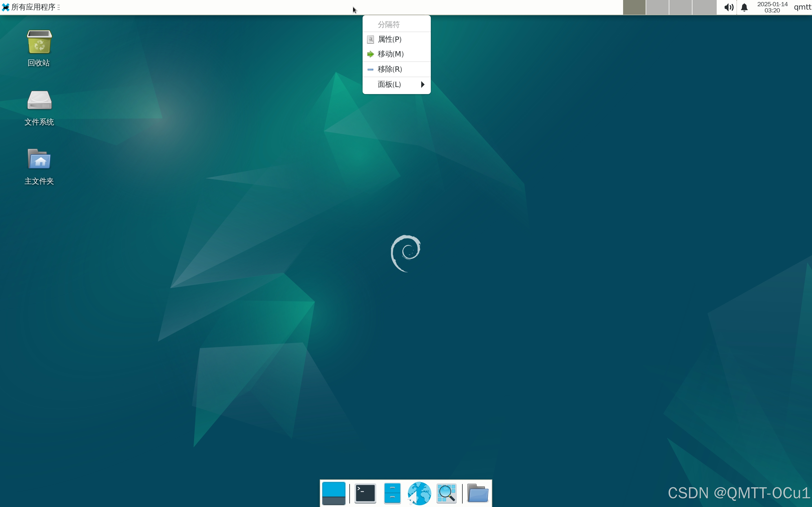The height and width of the screenshot is (507, 812).
Task: Open the folder icon in dock
Action: [x=477, y=493]
